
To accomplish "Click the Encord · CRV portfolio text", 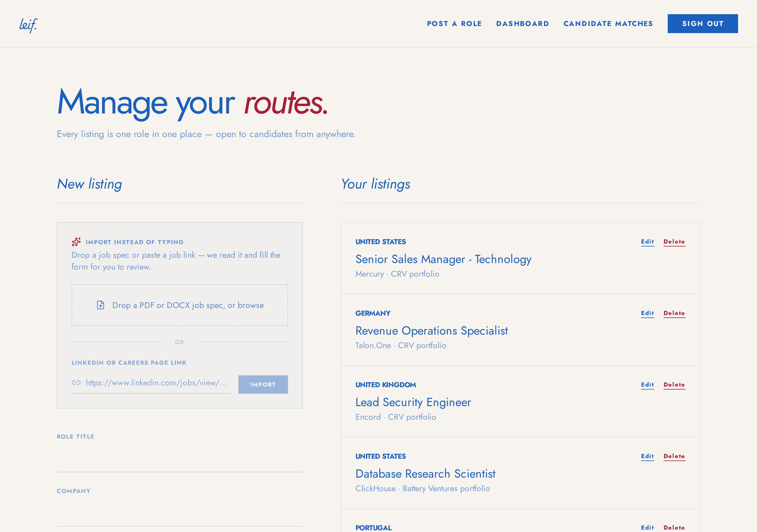I will tap(396, 417).
